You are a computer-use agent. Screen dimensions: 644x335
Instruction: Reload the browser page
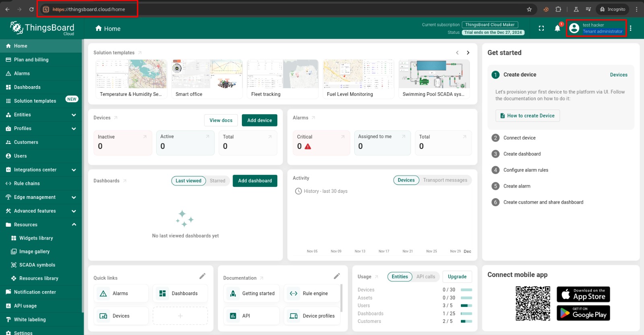click(31, 9)
